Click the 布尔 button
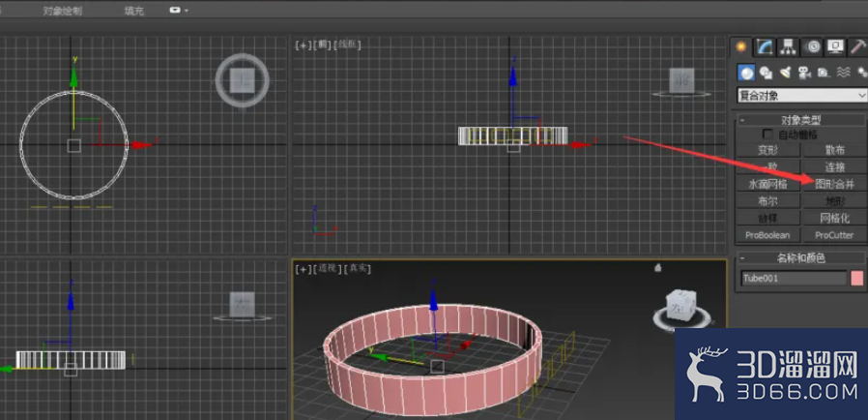 coord(767,200)
